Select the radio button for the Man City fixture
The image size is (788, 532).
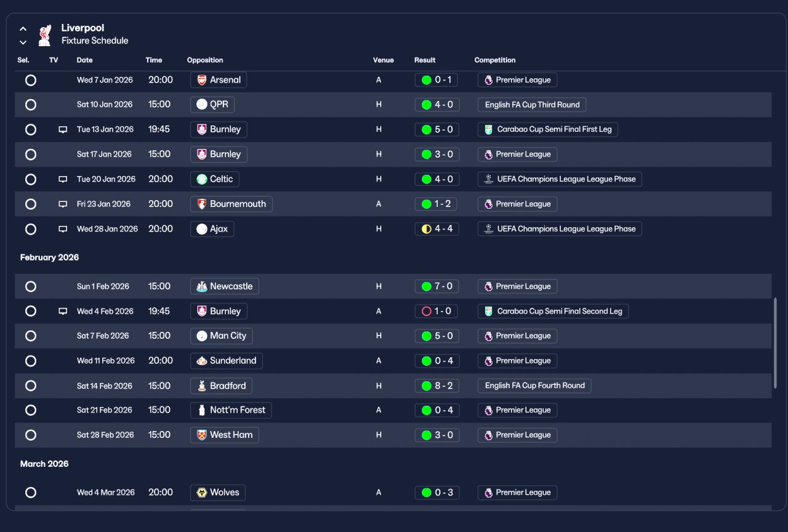coord(31,336)
